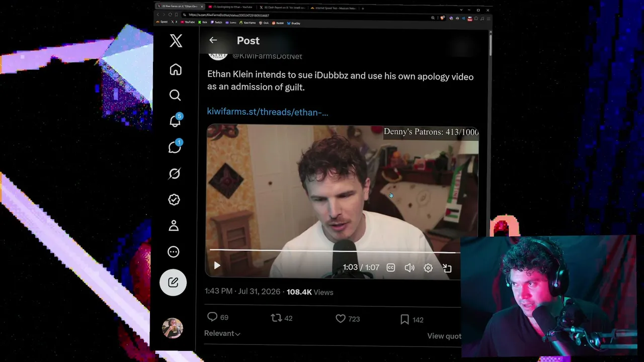Open the account avatar in the sidebar
The height and width of the screenshot is (362, 644).
click(173, 328)
